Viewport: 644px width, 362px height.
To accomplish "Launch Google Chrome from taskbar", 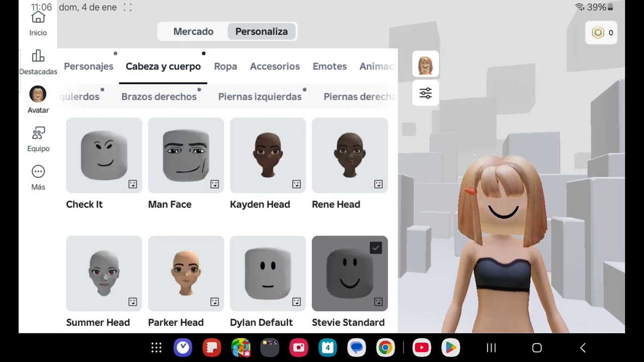I will 386,347.
